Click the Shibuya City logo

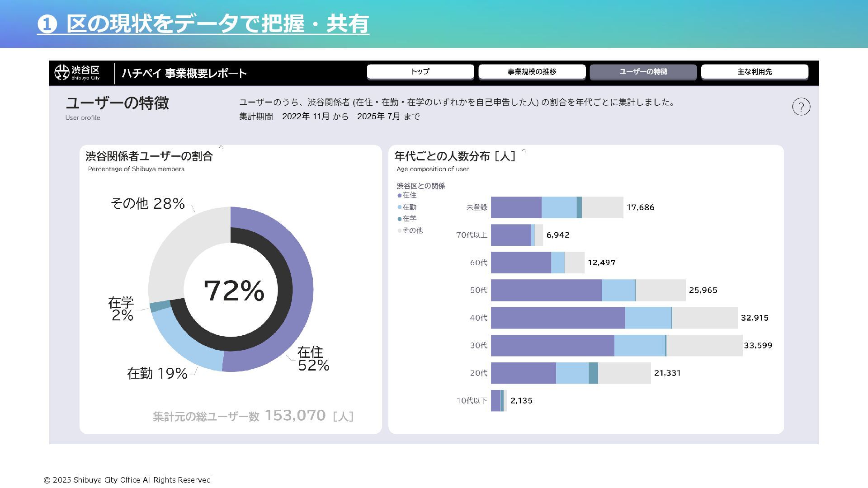tap(77, 72)
